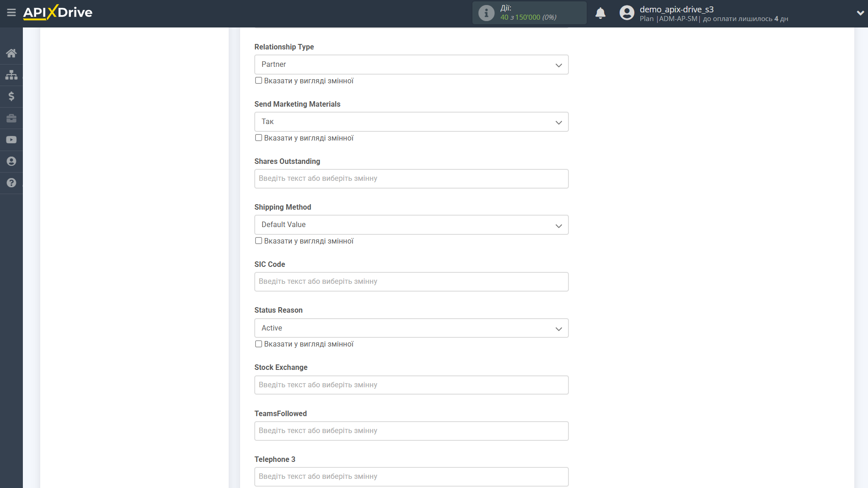
Task: Open the Send Marketing Materials dropdown
Action: coord(411,122)
